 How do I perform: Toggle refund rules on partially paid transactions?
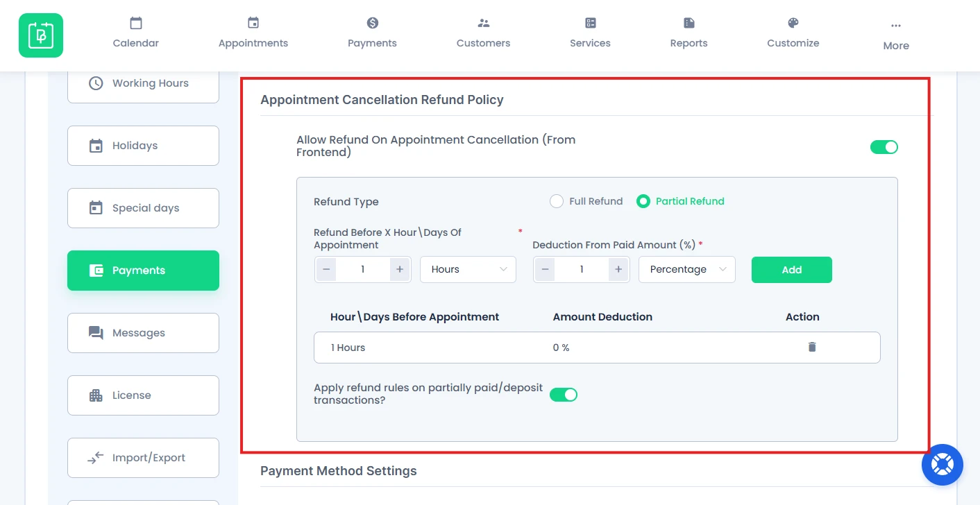(x=564, y=395)
